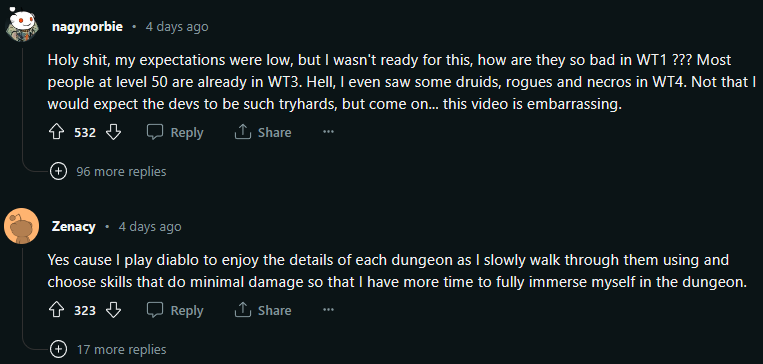Collapse nagynorbie's comment thread line
763x364 pixels.
click(22, 105)
